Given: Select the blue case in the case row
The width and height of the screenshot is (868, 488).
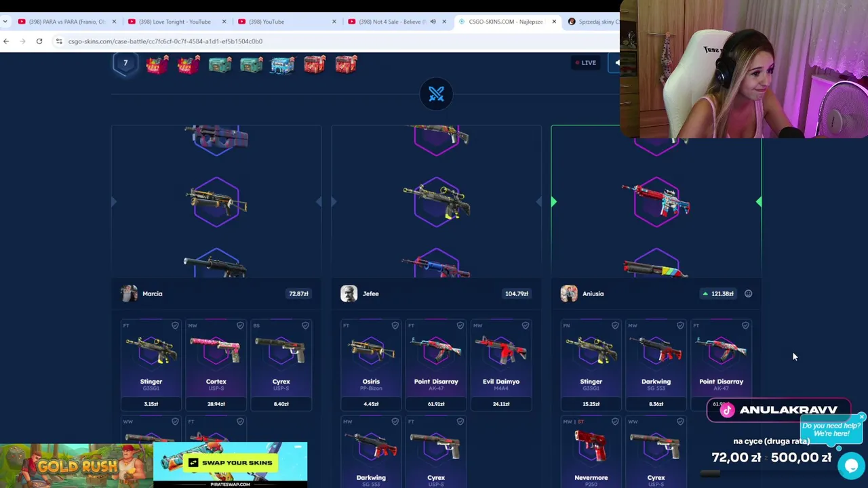Looking at the screenshot, I should point(283,64).
